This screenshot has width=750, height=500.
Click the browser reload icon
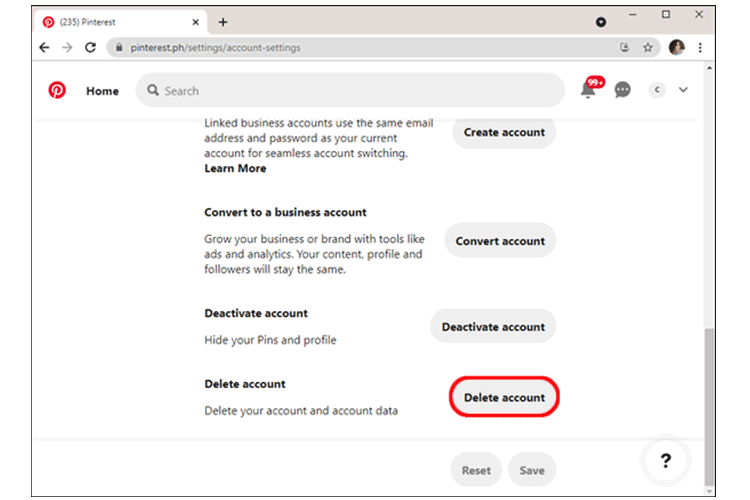click(91, 47)
